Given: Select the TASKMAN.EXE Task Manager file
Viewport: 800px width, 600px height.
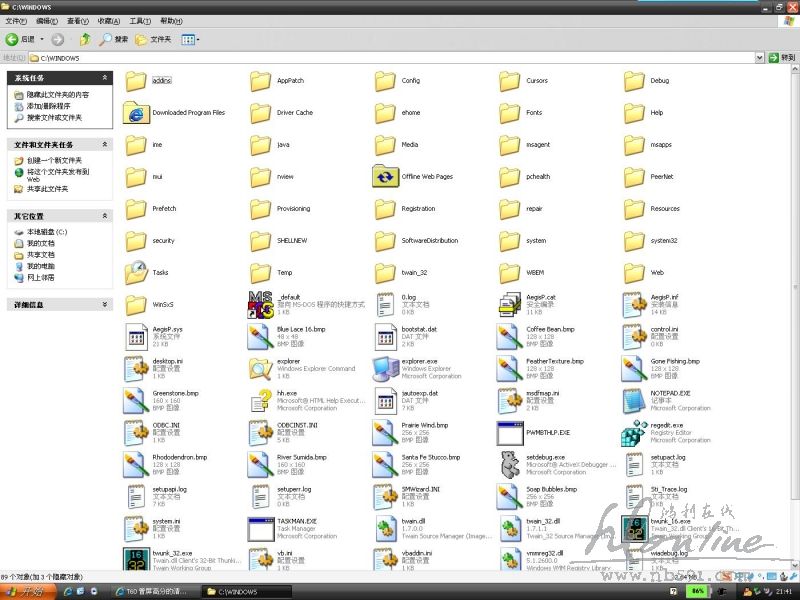Looking at the screenshot, I should (x=260, y=527).
